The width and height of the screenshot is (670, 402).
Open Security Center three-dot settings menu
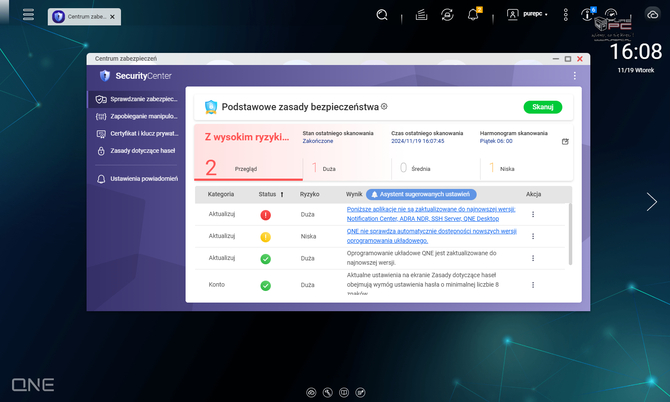pyautogui.click(x=575, y=76)
